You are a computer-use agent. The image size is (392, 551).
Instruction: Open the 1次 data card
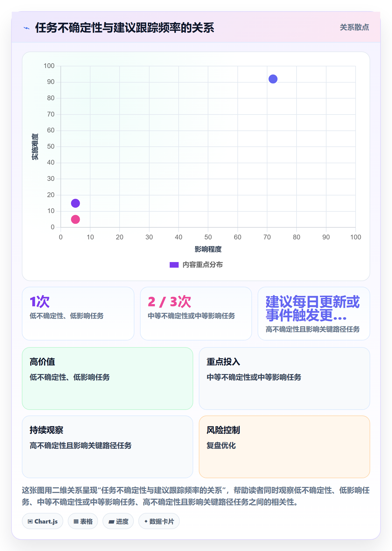coord(78,314)
